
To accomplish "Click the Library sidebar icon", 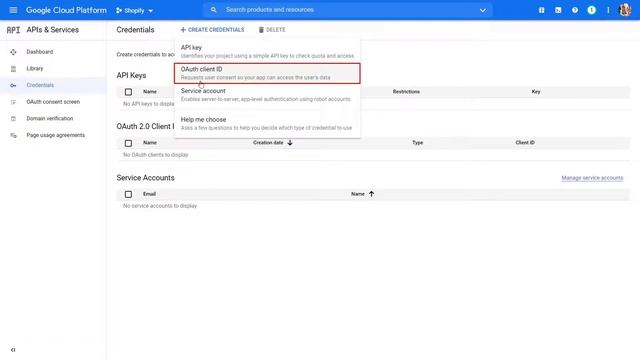I will point(13,69).
